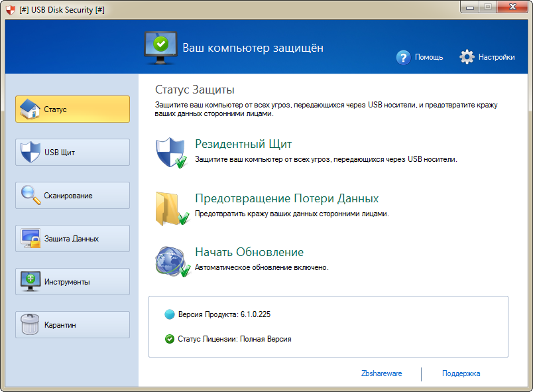The width and height of the screenshot is (533, 392).
Task: Switch to Сканирование section
Action: point(72,196)
